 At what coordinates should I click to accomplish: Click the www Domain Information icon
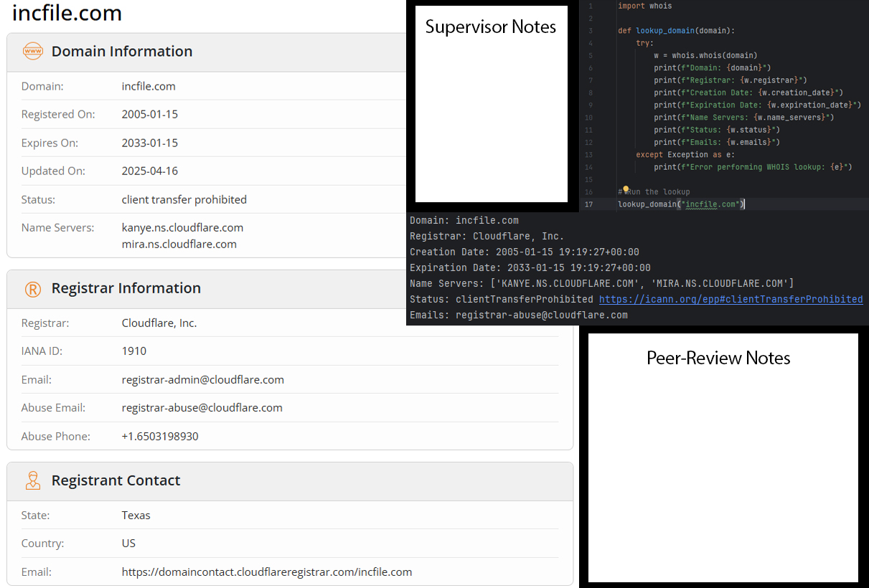pos(33,52)
